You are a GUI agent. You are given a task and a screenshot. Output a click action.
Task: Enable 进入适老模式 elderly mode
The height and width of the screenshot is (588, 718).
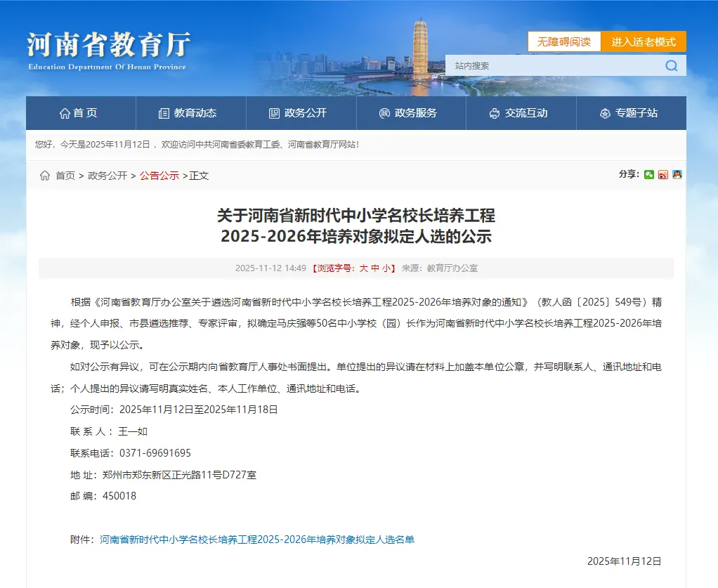643,41
